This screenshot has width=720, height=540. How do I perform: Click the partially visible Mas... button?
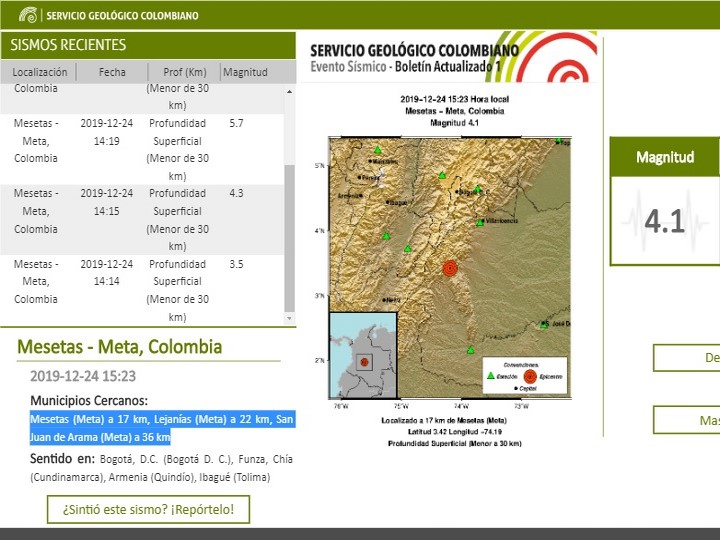pos(686,420)
